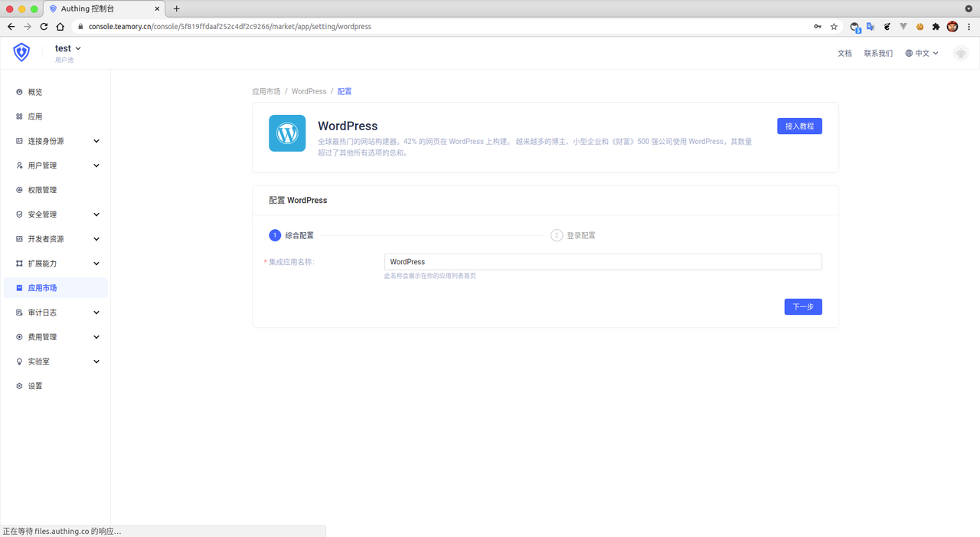The height and width of the screenshot is (537, 980).
Task: Go back in browser history
Action: pyautogui.click(x=11, y=26)
